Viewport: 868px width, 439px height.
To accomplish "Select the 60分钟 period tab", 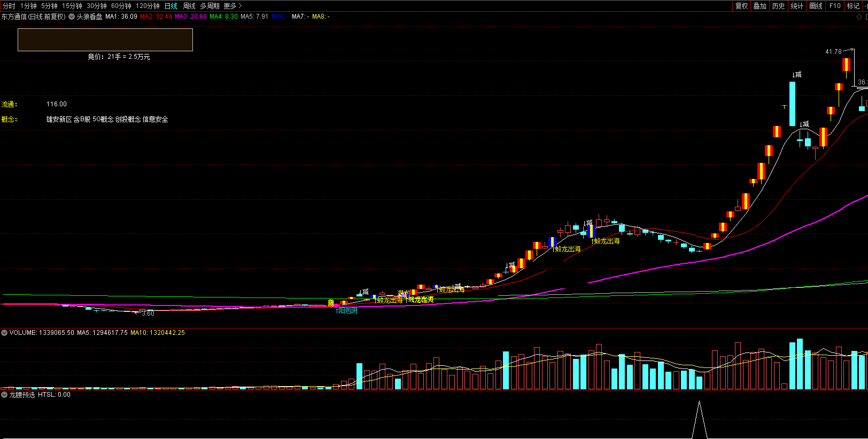I will pyautogui.click(x=121, y=6).
